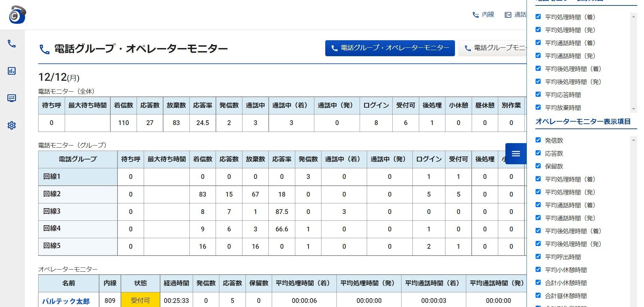Uncheck operator monitor 発信数 checkbox
644x307 pixels.
pos(538,140)
